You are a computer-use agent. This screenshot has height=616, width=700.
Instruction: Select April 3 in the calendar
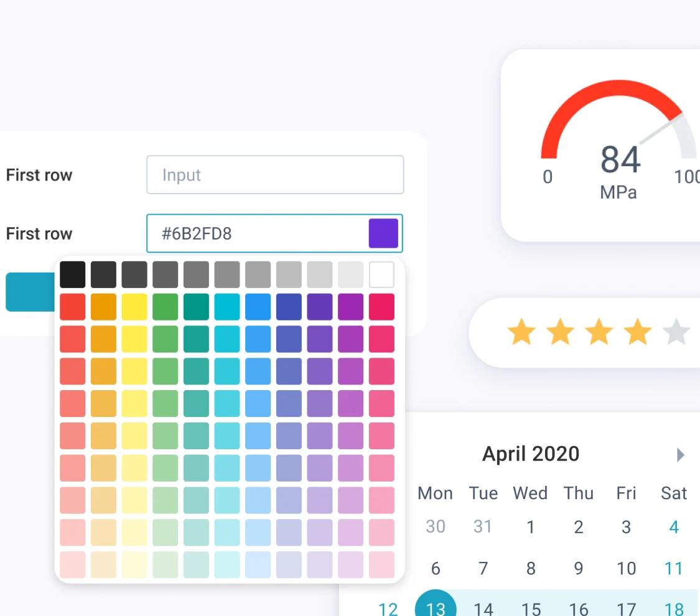[x=627, y=527]
